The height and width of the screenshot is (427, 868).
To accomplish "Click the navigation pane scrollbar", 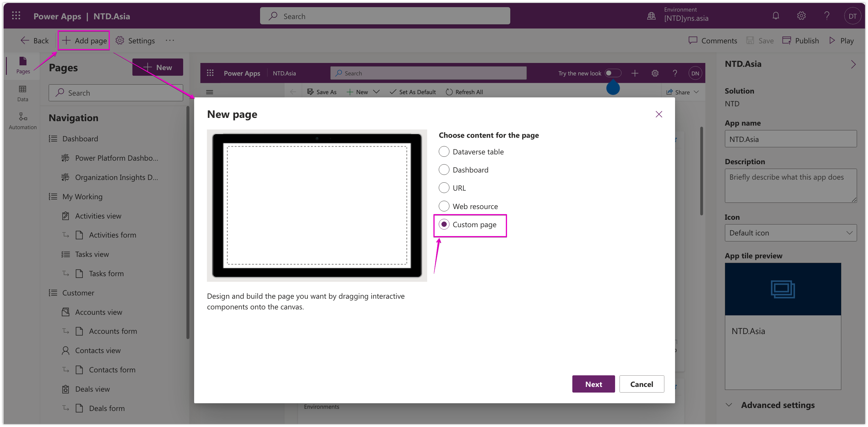I will [188, 222].
